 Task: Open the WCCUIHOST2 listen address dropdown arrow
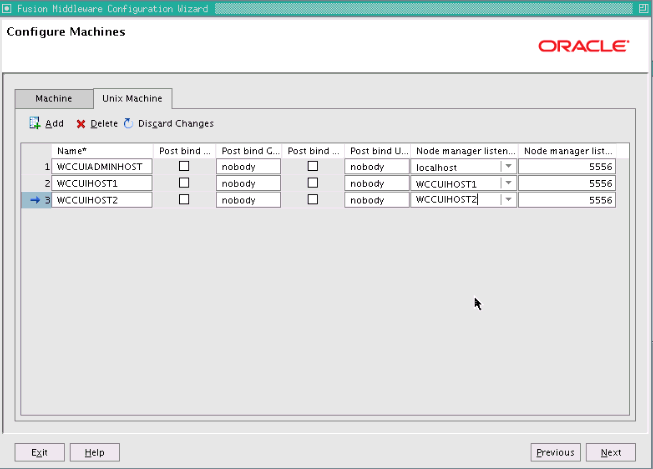click(x=508, y=200)
